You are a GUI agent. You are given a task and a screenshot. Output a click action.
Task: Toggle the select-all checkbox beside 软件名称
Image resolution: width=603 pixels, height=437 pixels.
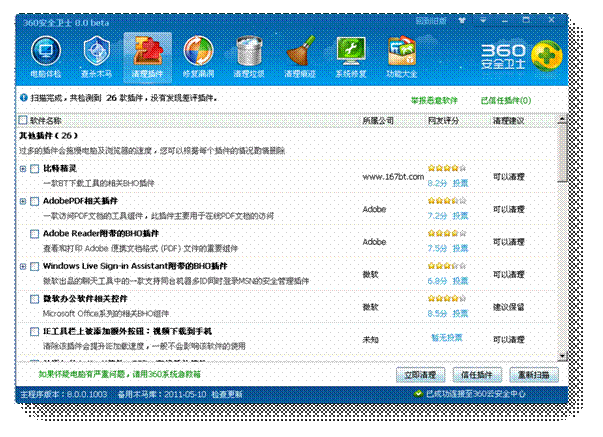(23, 120)
